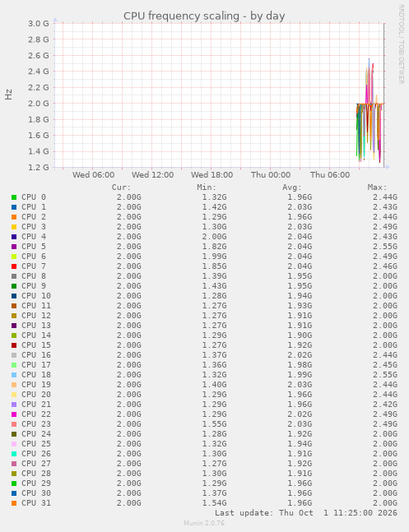This screenshot has width=409, height=532.
Task: Click the 'Munin 2.0.76' footer text
Action: [x=204, y=523]
